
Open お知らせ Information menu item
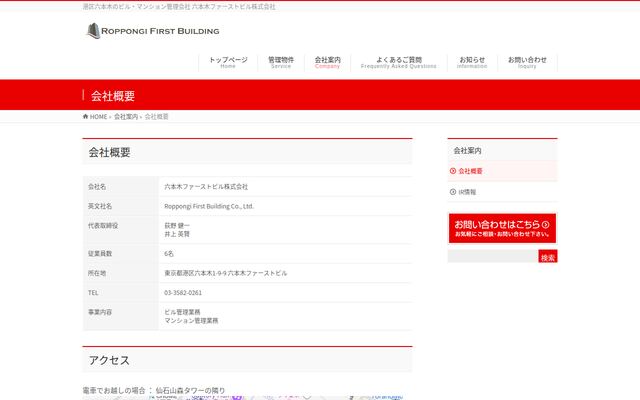(x=472, y=62)
